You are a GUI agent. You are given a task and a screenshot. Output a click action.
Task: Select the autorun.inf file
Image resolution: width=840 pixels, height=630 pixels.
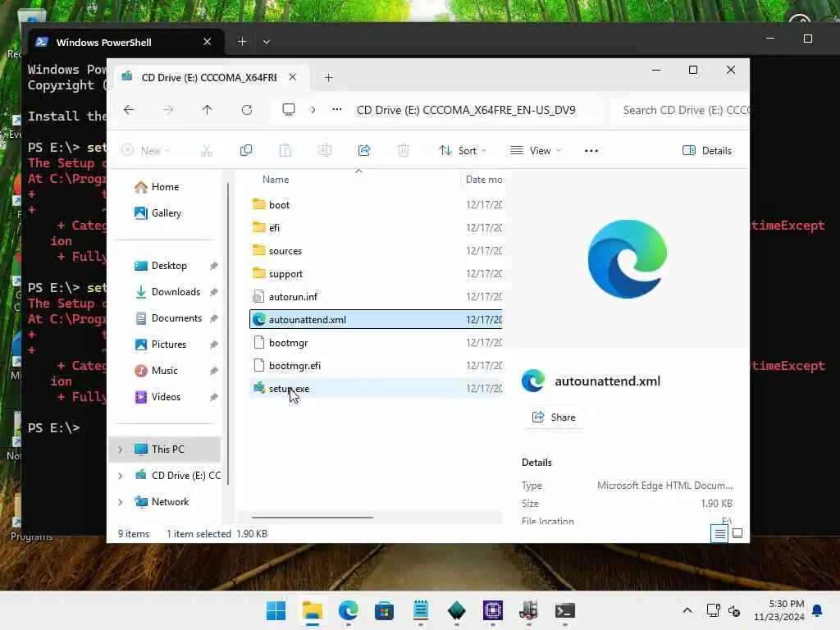(376, 297)
